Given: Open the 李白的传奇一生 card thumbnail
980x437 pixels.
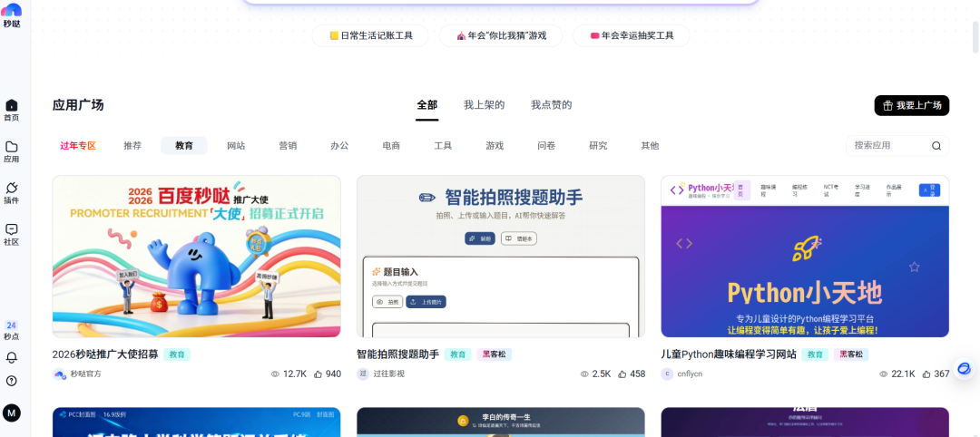Looking at the screenshot, I should pyautogui.click(x=501, y=422).
